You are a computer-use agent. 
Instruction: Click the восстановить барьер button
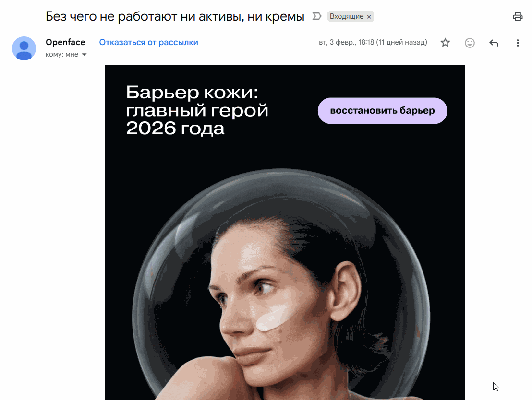click(x=382, y=111)
